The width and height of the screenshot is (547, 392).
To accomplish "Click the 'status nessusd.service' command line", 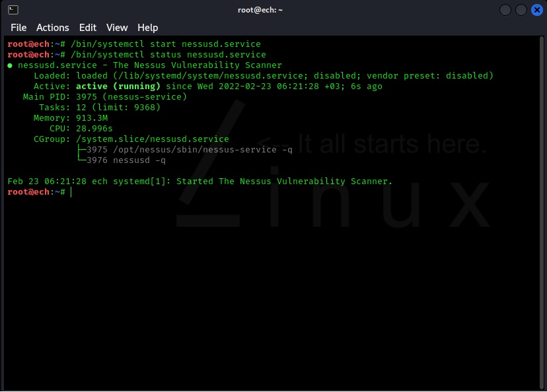I will [137, 55].
